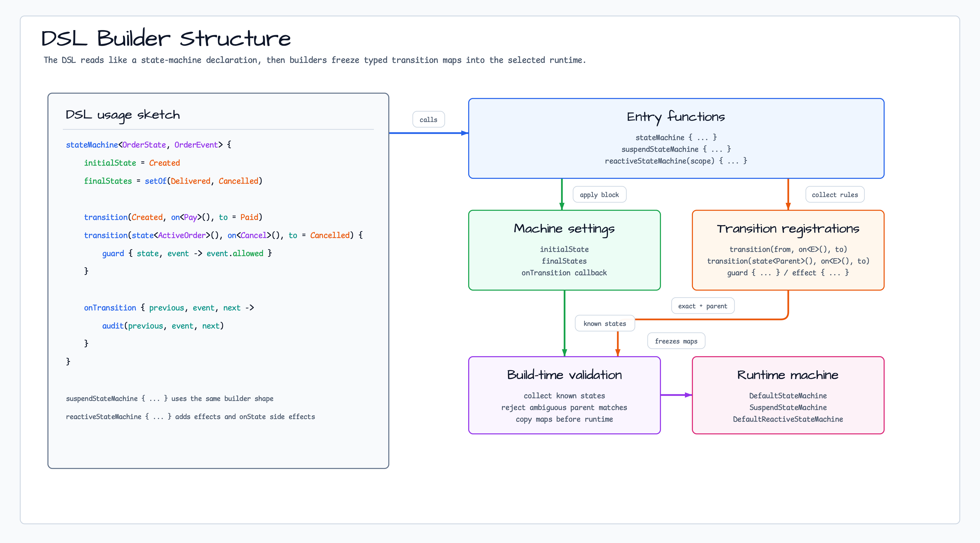Click "reactiveStateMachine(scope) { ... }" in Entry functions

(x=676, y=161)
